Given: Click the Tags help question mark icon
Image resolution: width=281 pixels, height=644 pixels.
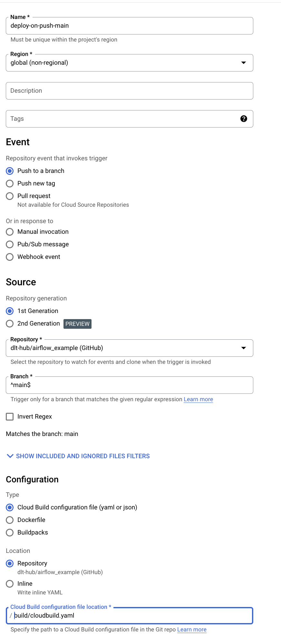Looking at the screenshot, I should (244, 119).
